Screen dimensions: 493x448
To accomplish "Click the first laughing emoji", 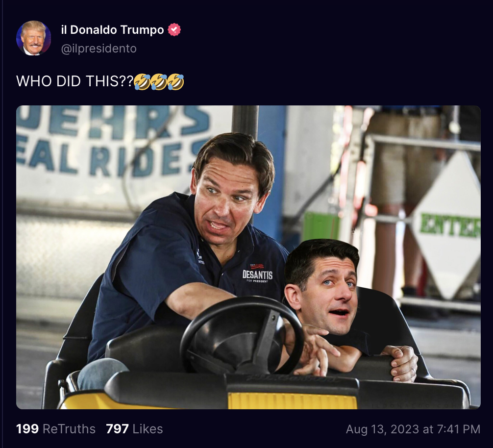I will click(142, 82).
